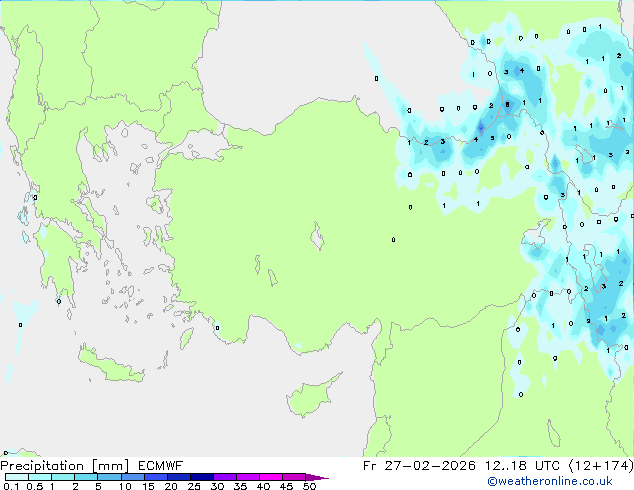This screenshot has width=634, height=490.
Task: Click the '45' legend scale label
Action: (x=286, y=486)
